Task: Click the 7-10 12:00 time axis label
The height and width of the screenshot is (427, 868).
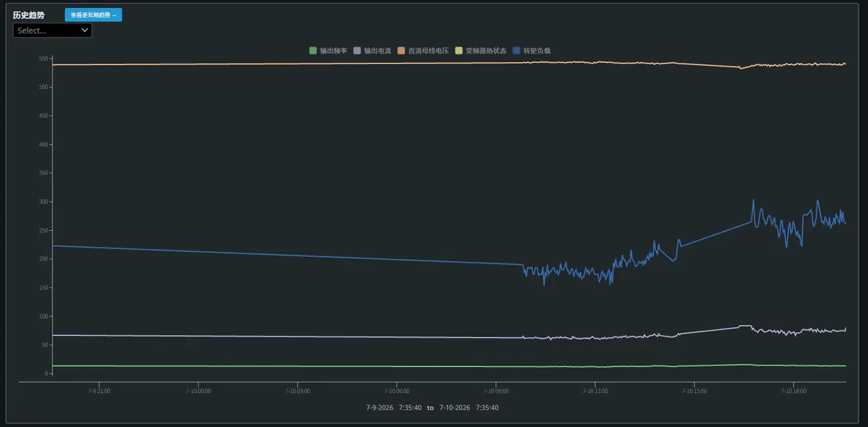Action: pyautogui.click(x=595, y=390)
